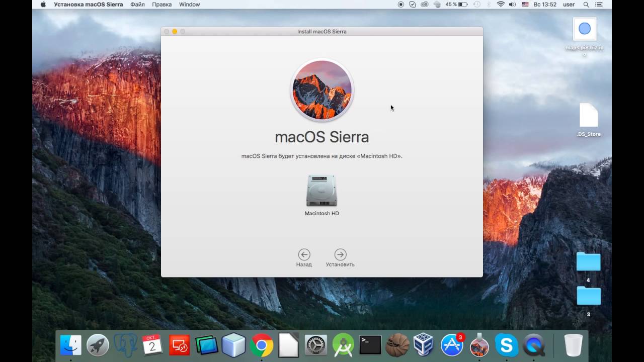Open the Файл menu
Screen dimensions: 644x362
coord(137,5)
